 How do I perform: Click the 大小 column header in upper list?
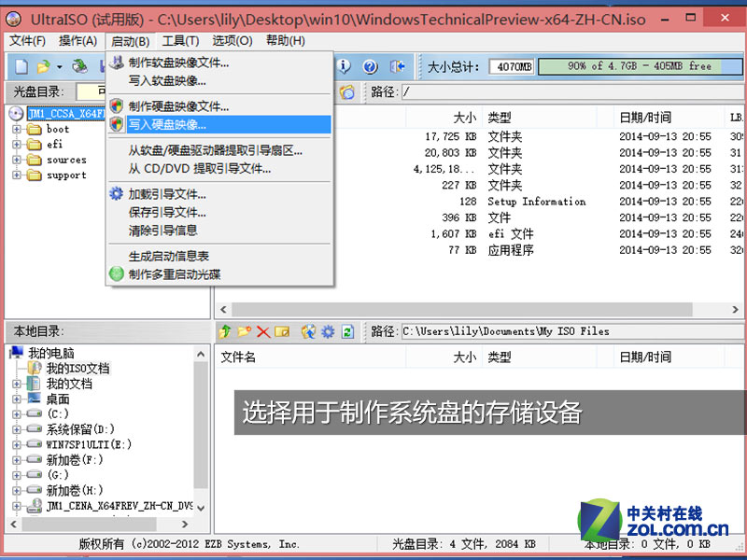click(443, 118)
